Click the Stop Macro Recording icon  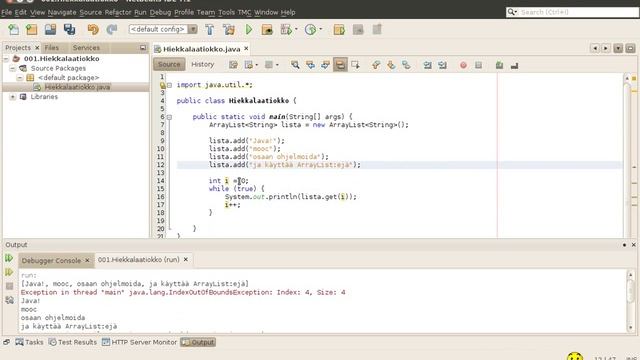click(478, 65)
